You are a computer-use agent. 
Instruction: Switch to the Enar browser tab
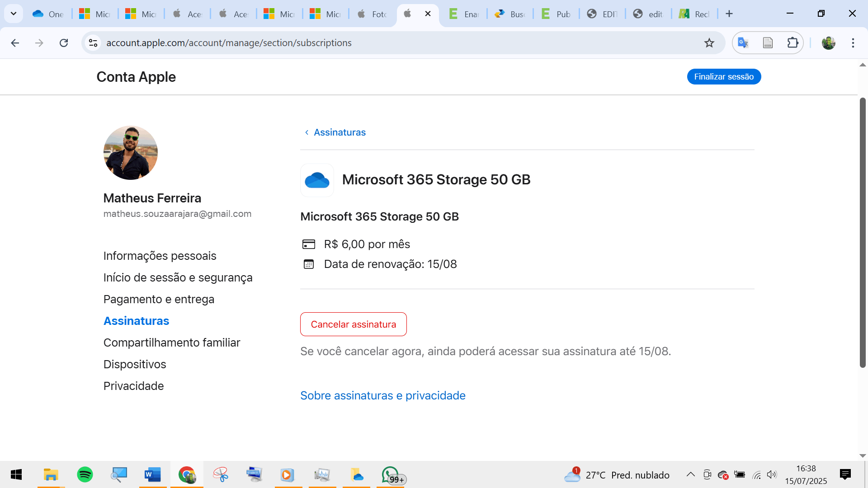click(465, 14)
